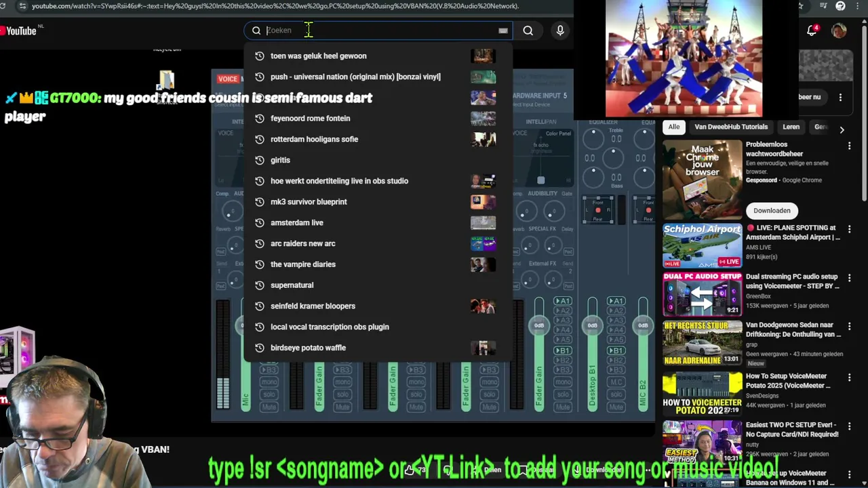Toggle B1 on the strip left of Desktop B1
This screenshot has width=868, height=488.
pyautogui.click(x=562, y=350)
